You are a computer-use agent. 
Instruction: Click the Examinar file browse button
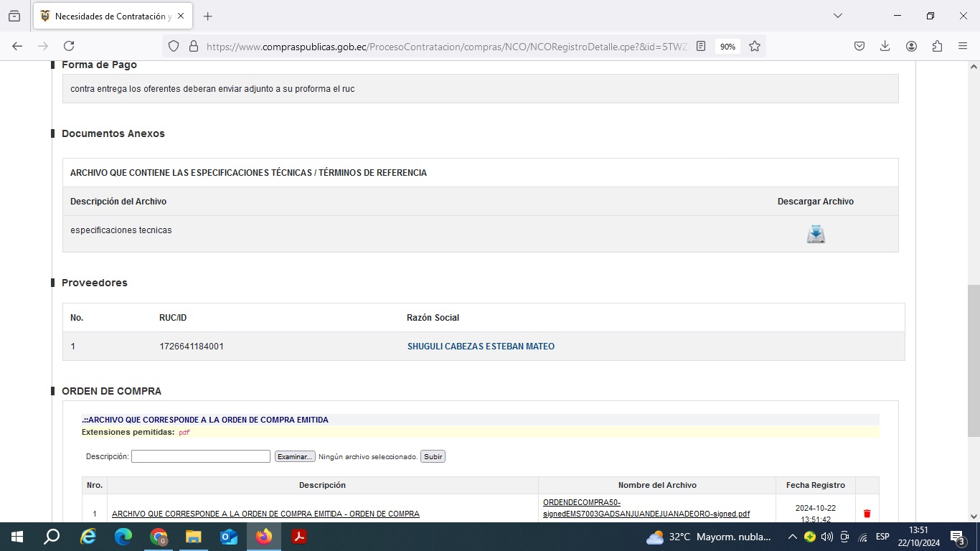click(294, 456)
